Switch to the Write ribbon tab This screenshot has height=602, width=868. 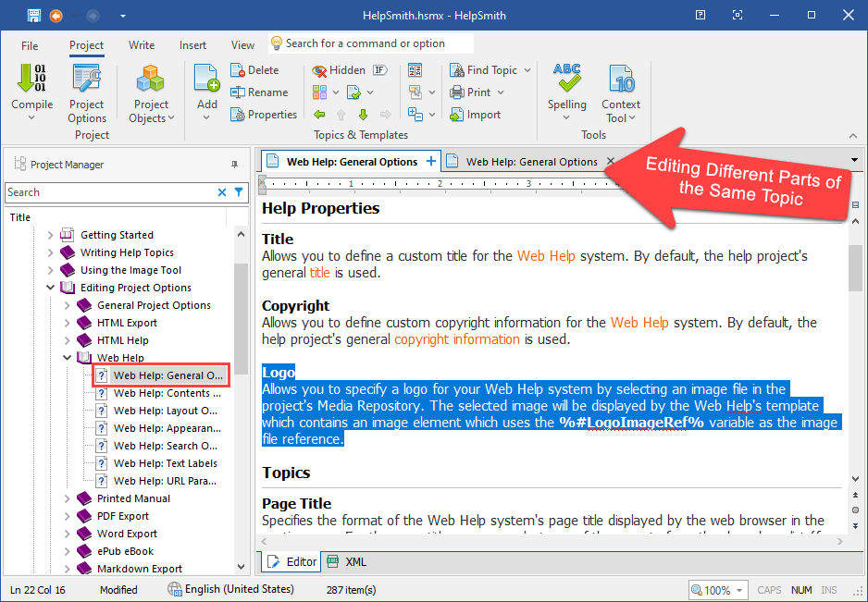tap(142, 45)
